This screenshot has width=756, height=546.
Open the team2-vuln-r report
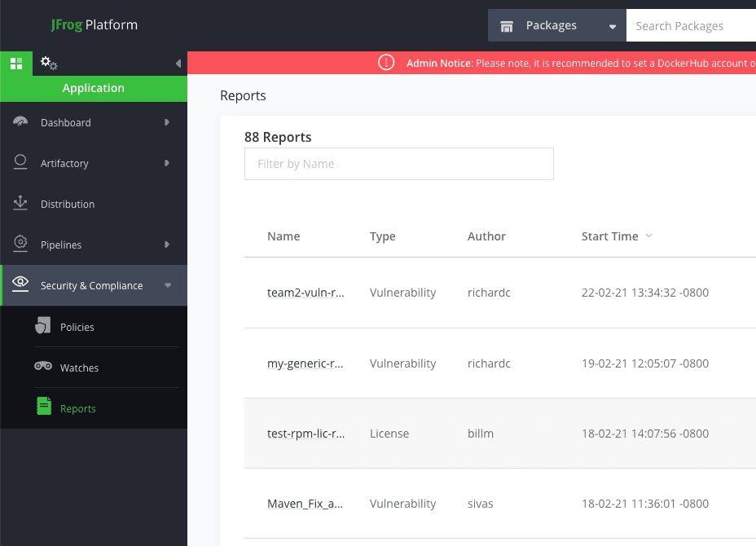(x=305, y=292)
